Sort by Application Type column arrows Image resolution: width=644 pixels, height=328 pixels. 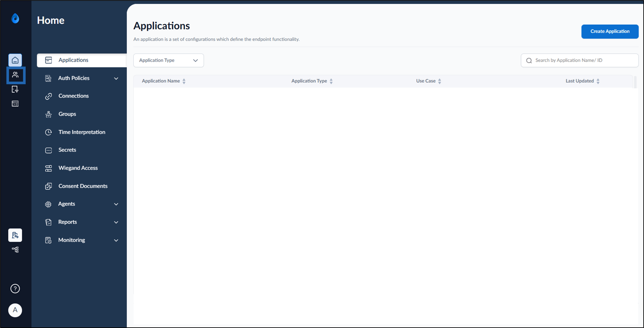click(331, 81)
